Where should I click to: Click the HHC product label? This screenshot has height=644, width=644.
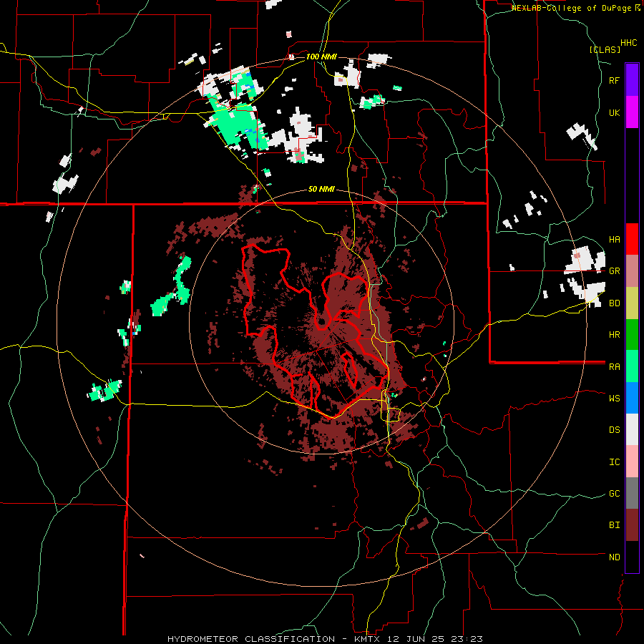coord(628,43)
